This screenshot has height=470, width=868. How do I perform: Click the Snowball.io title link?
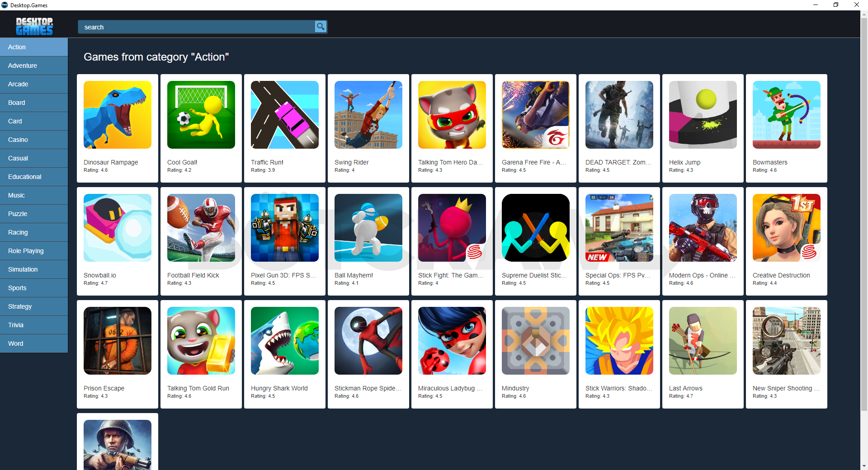pyautogui.click(x=100, y=275)
